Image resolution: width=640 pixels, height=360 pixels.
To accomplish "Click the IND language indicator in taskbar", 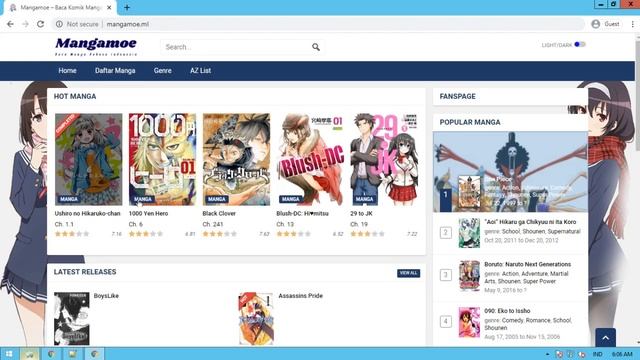I will pos(598,354).
